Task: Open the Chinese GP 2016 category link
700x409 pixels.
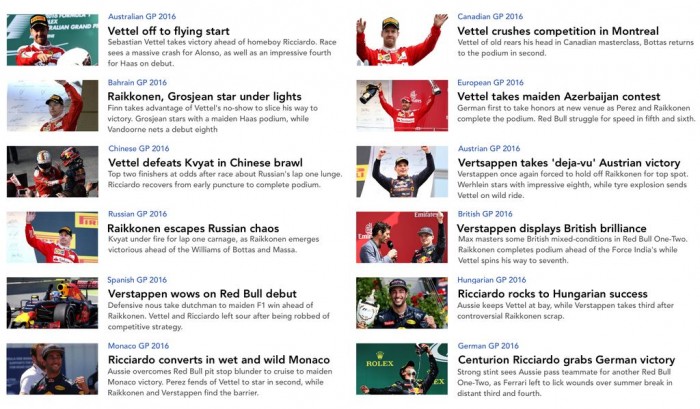Action: (x=139, y=148)
